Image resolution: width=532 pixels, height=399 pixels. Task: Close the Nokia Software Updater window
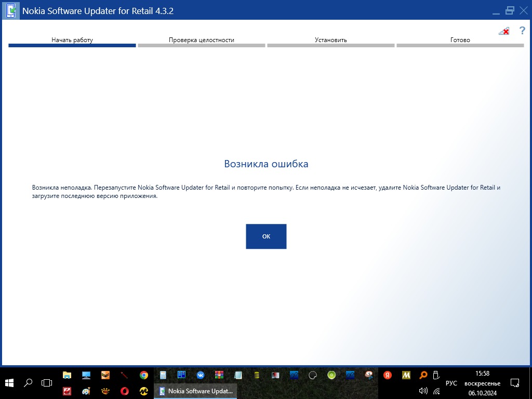coord(523,10)
